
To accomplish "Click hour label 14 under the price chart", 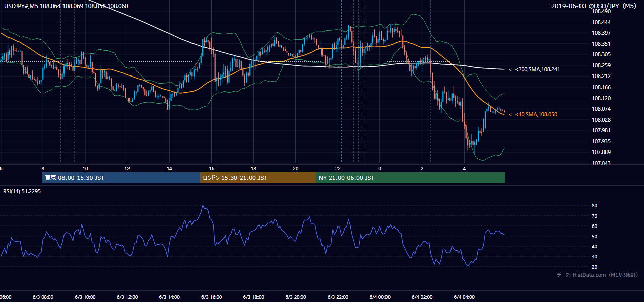I will pyautogui.click(x=169, y=169).
